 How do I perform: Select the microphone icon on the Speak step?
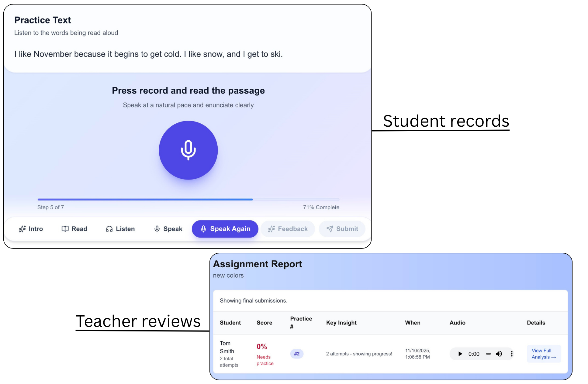pyautogui.click(x=157, y=229)
